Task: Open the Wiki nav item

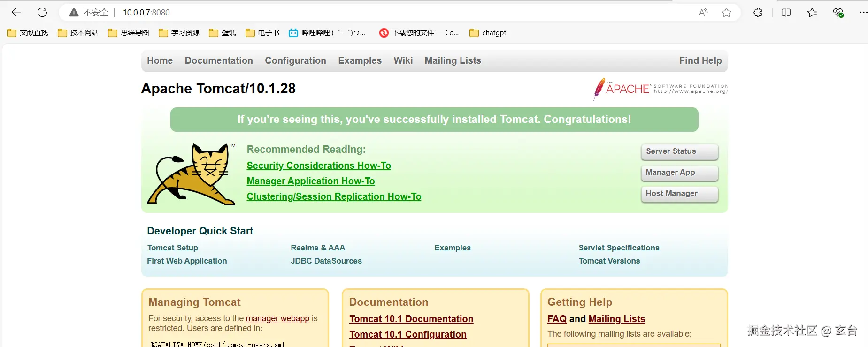Action: pyautogui.click(x=403, y=60)
